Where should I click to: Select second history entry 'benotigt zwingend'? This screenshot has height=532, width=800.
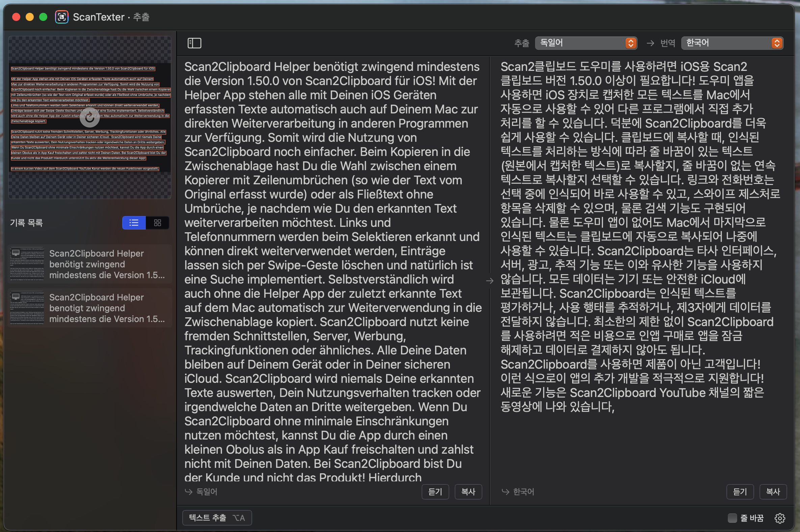point(89,308)
